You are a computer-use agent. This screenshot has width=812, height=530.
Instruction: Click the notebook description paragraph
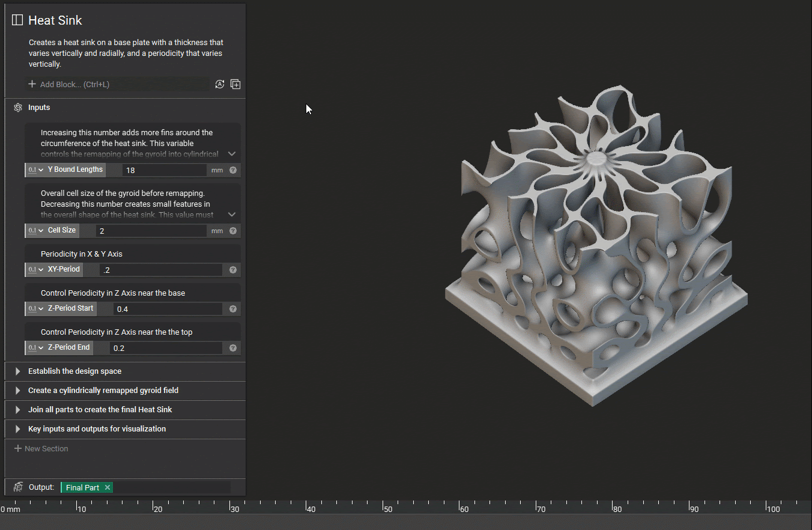click(126, 53)
